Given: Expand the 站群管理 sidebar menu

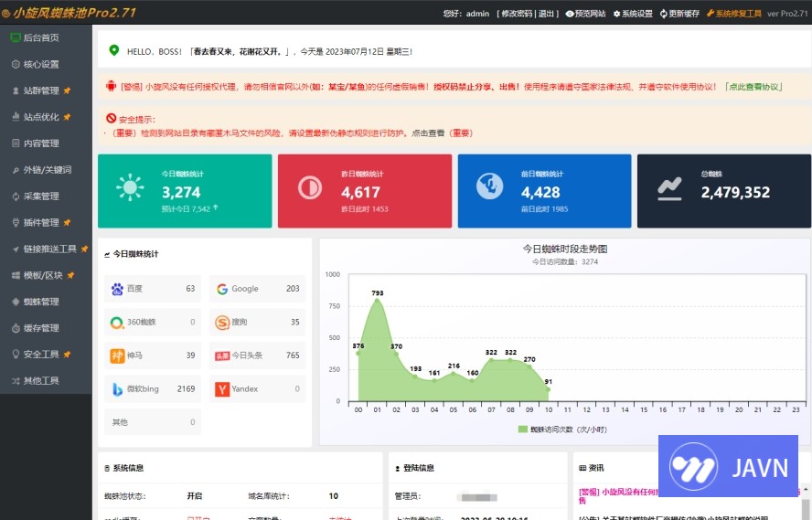Looking at the screenshot, I should (41, 90).
